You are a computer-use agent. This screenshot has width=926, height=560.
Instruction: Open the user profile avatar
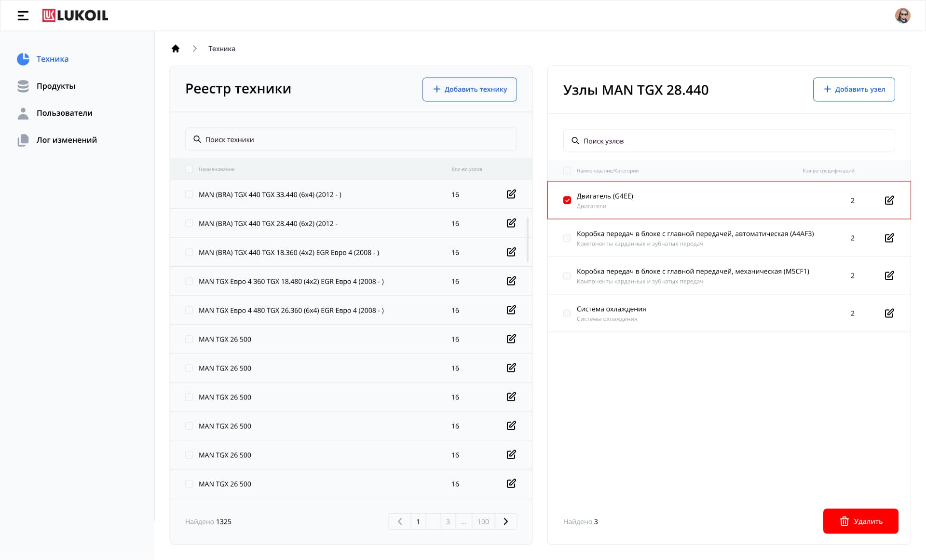[902, 15]
